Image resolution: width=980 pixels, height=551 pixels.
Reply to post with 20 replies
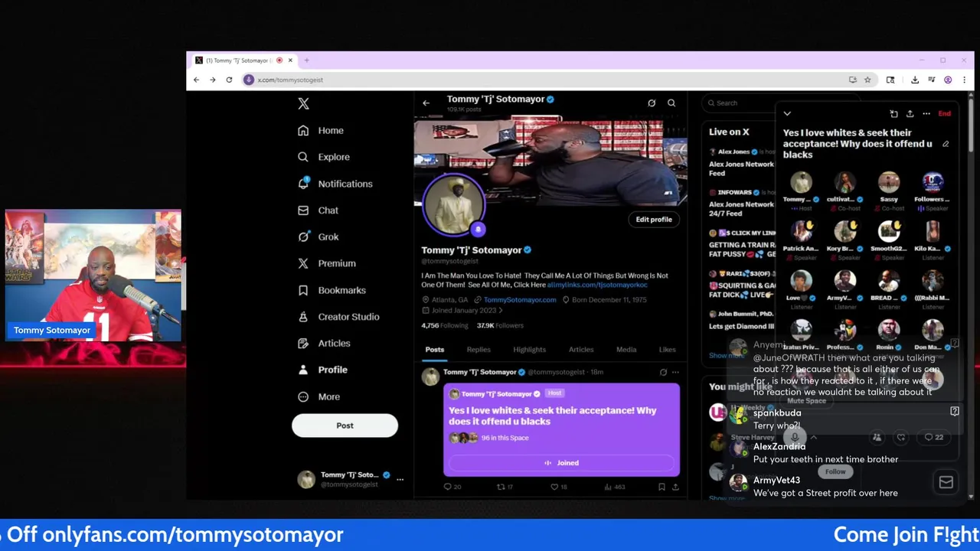coord(452,487)
